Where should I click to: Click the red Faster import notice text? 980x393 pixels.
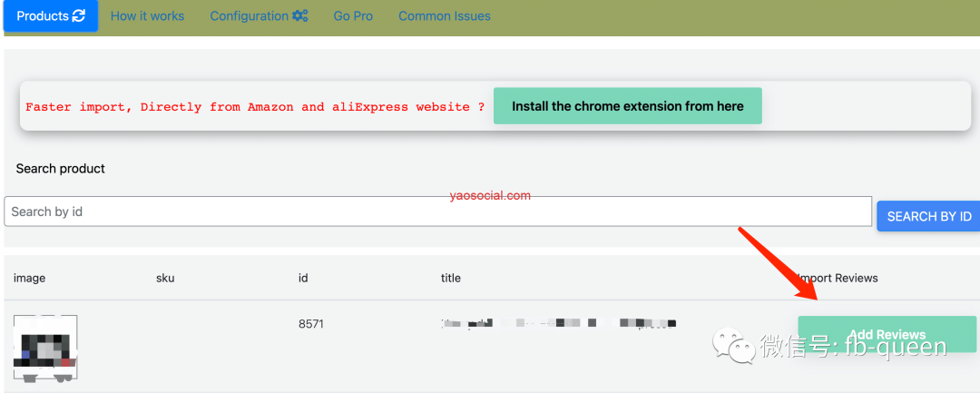(255, 107)
